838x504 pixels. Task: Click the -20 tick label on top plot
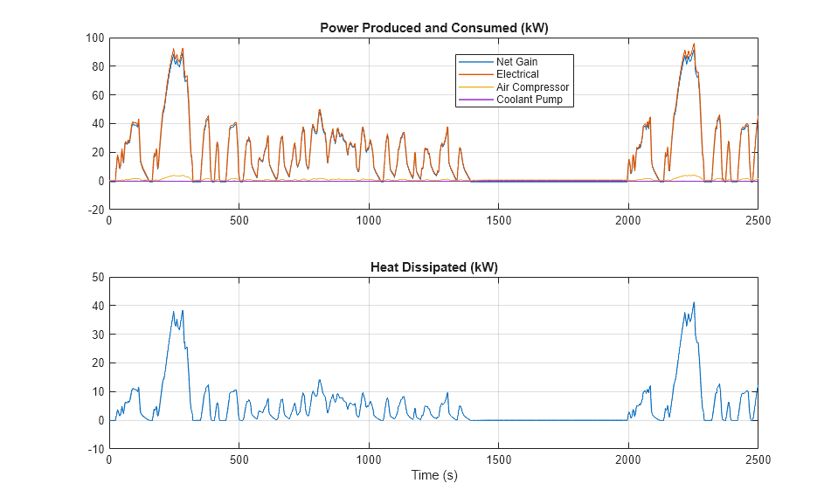click(x=96, y=210)
